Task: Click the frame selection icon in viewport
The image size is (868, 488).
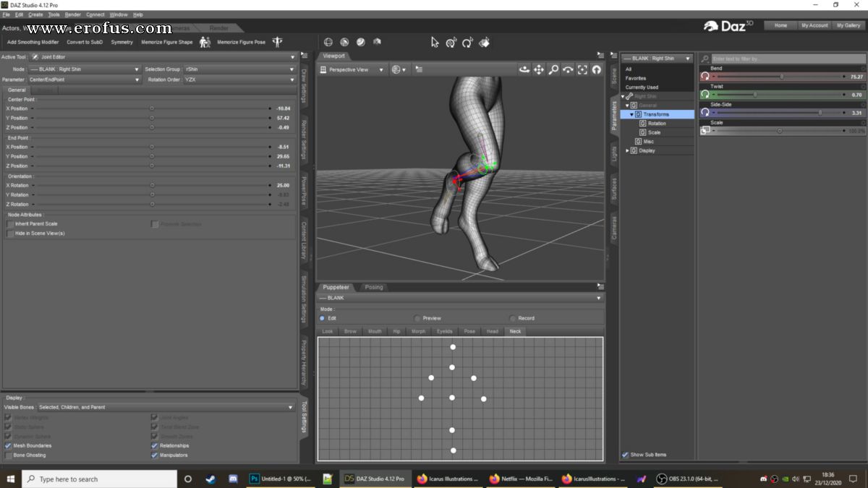Action: click(582, 69)
